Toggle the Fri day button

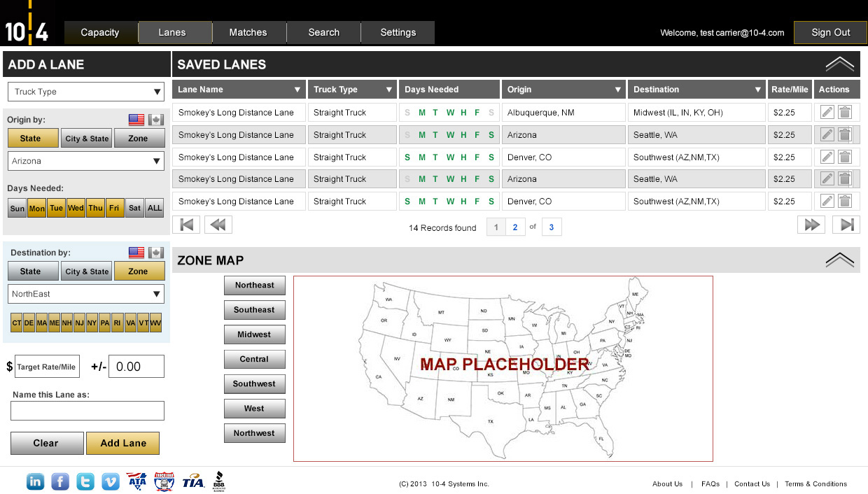[114, 208]
